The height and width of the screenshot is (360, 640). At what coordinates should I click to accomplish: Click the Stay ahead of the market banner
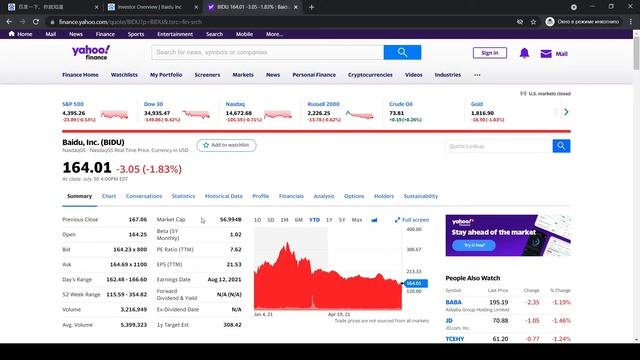click(x=508, y=236)
